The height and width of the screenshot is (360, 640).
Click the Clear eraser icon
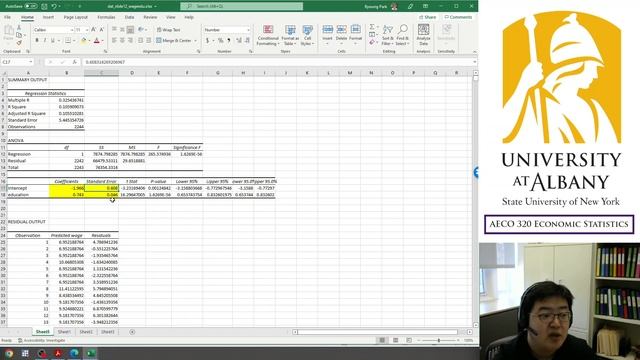pyautogui.click(x=372, y=42)
